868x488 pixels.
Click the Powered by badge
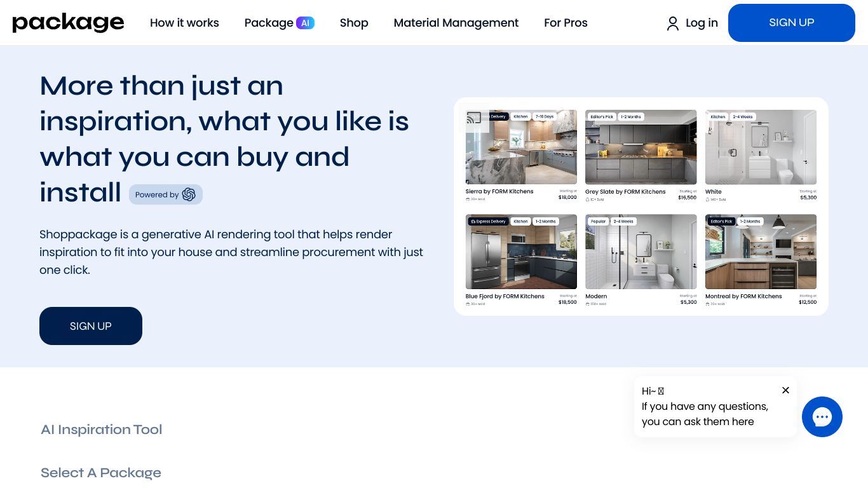pyautogui.click(x=166, y=194)
